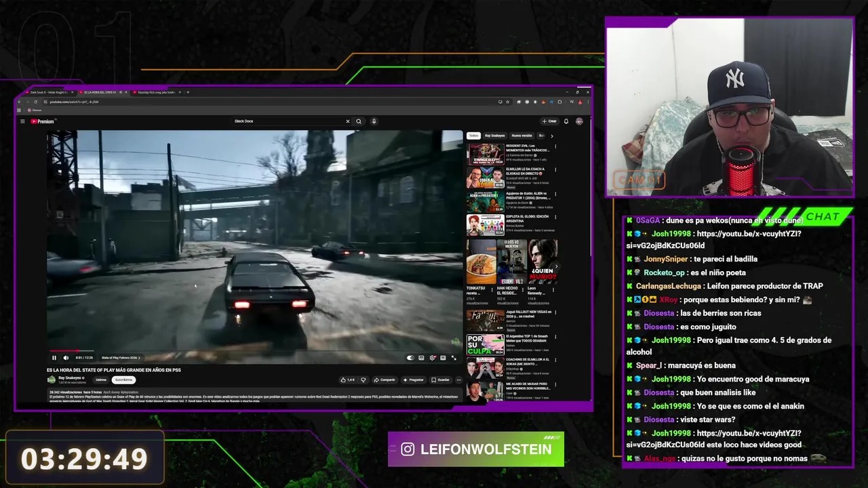
Task: Go to the YouTube Premium home logo
Action: point(42,121)
